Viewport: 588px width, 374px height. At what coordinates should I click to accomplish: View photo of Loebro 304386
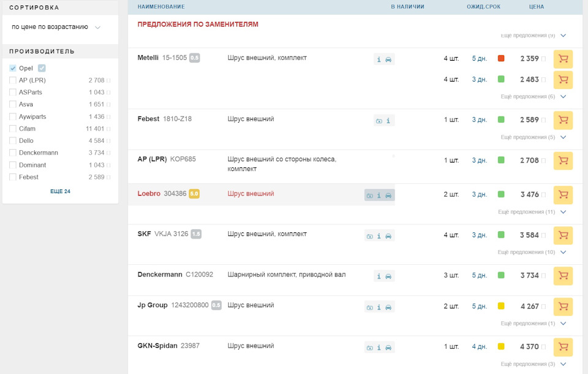click(370, 196)
